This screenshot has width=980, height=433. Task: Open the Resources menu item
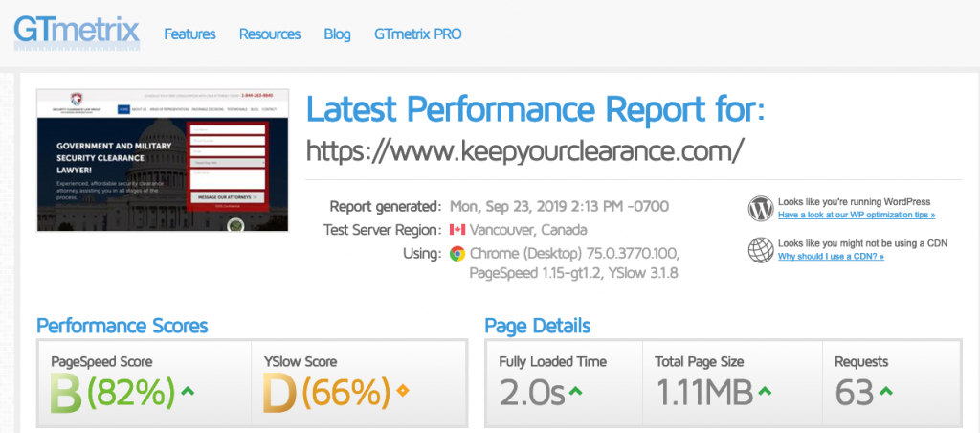pos(270,34)
